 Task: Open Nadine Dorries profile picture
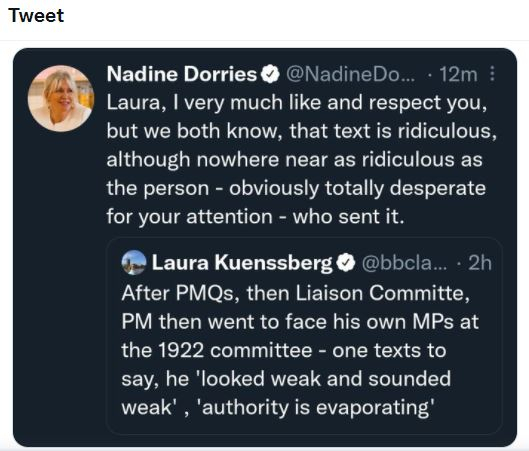click(61, 98)
